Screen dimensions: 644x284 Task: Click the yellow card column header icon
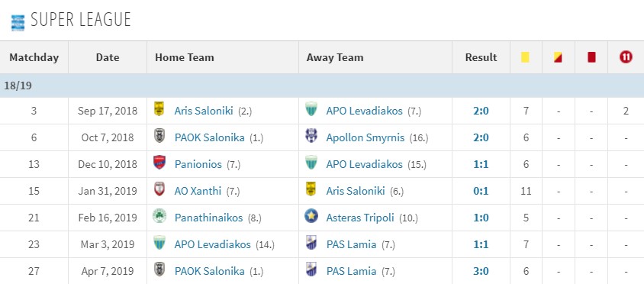pos(525,57)
